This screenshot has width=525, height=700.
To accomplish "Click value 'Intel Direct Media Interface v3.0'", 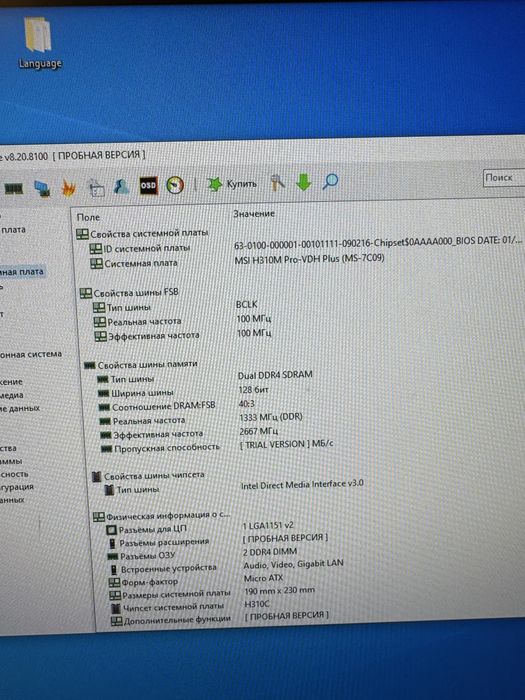I will pyautogui.click(x=302, y=484).
